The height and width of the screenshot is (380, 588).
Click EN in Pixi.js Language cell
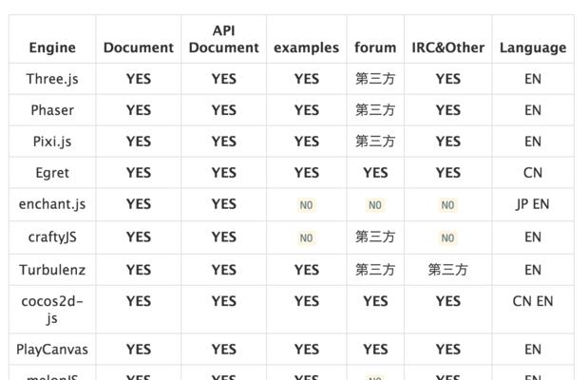[533, 142]
